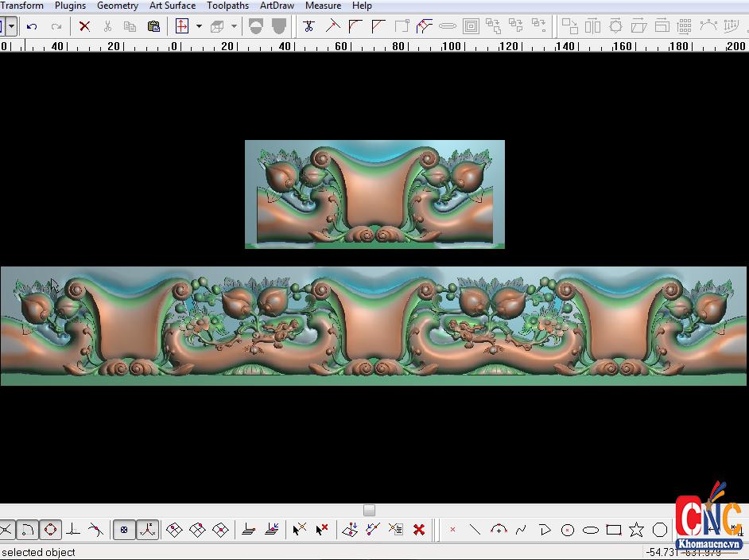Screen dimensions: 749x560
Task: Open the Measure menu
Action: [x=323, y=6]
